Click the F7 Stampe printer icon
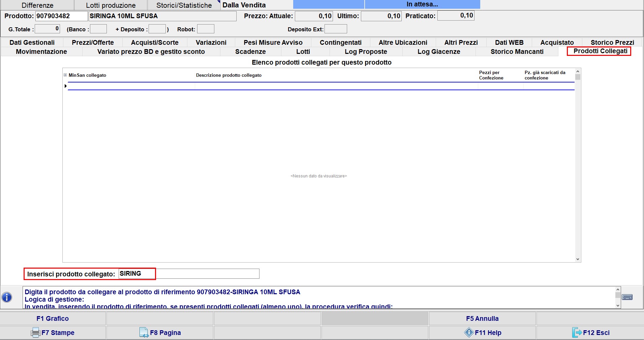 35,333
